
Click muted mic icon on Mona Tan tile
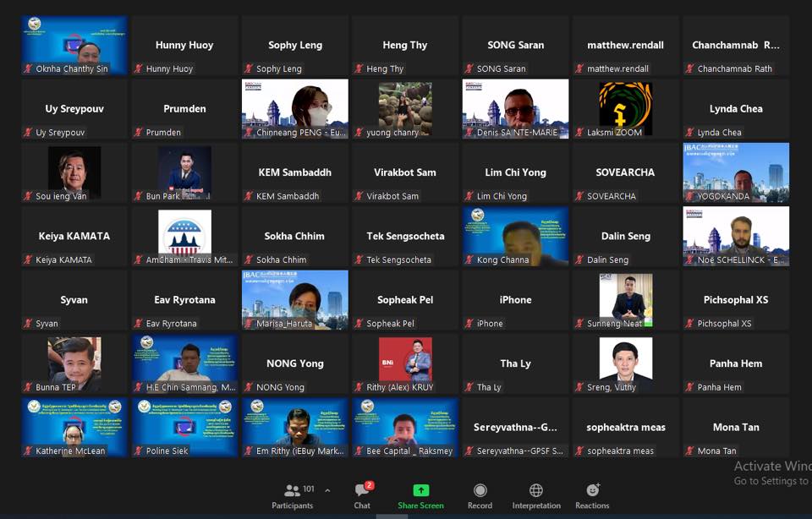tap(690, 451)
